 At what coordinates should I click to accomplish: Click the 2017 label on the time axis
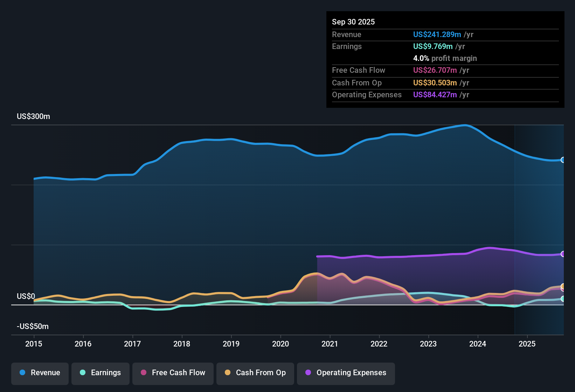click(132, 344)
